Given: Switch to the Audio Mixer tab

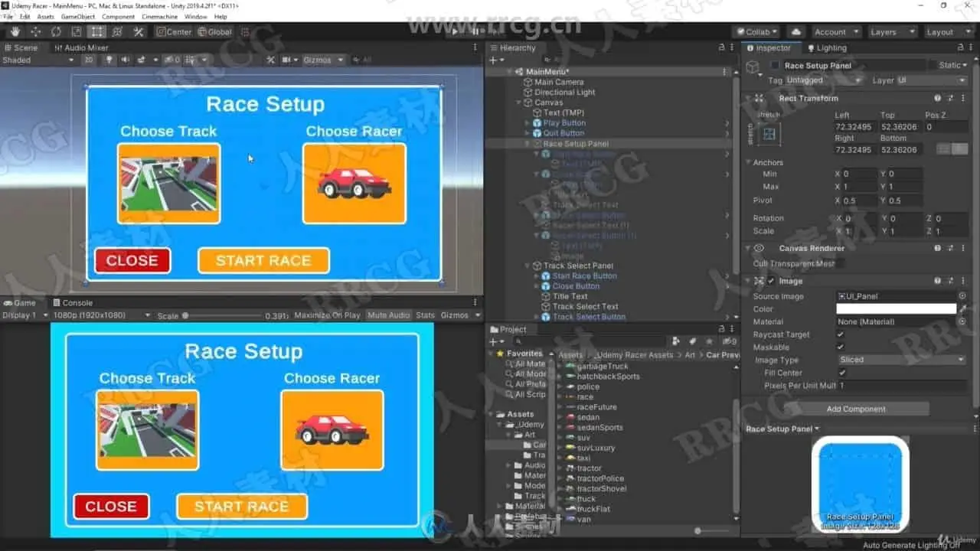Looking at the screenshot, I should 81,47.
